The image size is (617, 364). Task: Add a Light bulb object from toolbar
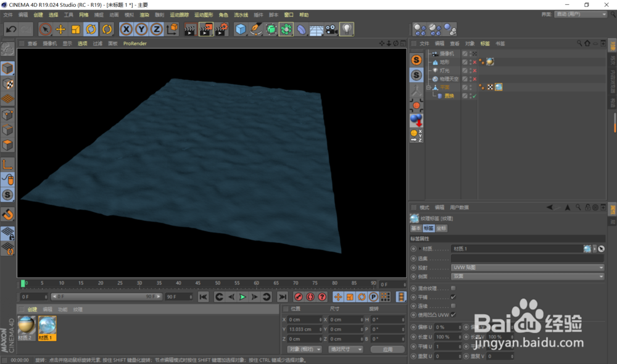[x=347, y=29]
